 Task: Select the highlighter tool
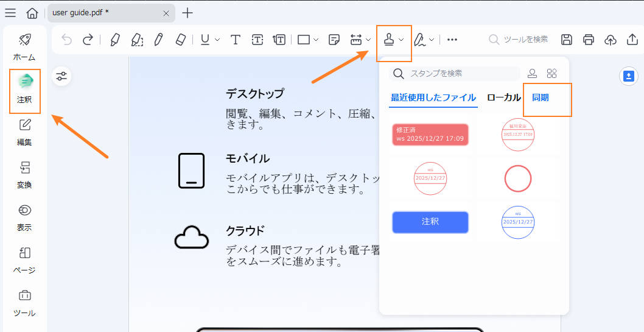click(x=116, y=40)
